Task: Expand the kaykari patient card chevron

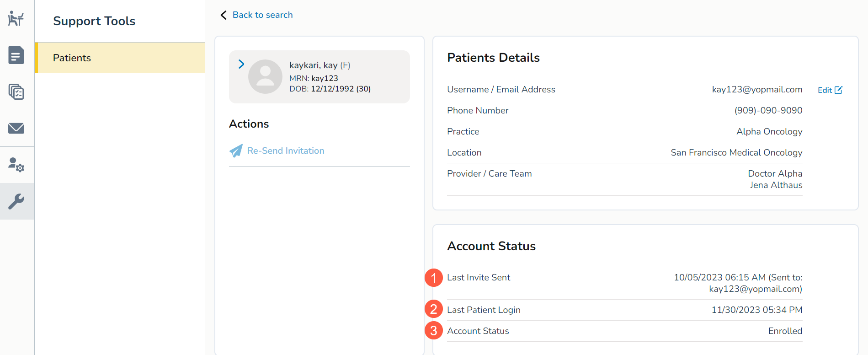Action: tap(241, 65)
